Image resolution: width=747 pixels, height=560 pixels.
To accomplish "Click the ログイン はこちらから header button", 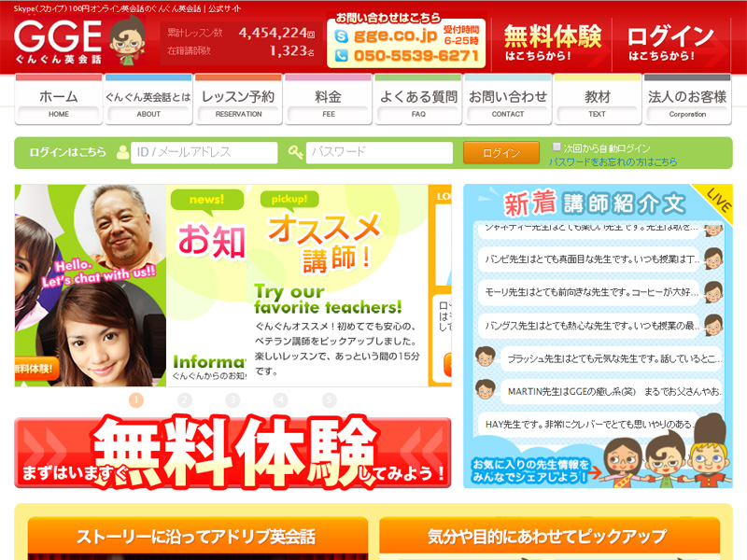I will pos(670,43).
